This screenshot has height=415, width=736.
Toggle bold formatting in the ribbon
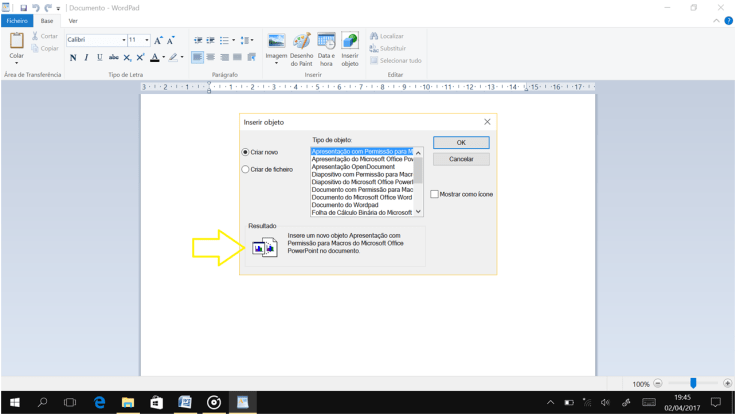73,58
